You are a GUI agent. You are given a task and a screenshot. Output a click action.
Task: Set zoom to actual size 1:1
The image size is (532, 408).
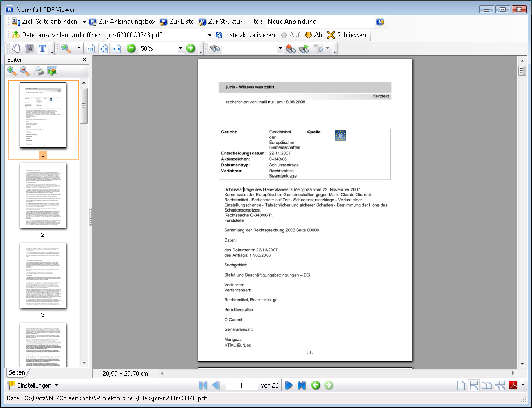pos(91,48)
